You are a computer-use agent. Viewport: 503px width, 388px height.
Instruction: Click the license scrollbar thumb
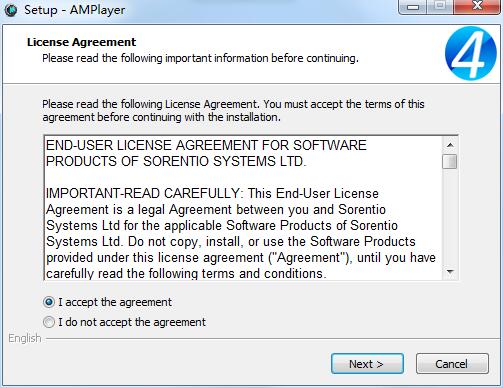coord(450,161)
